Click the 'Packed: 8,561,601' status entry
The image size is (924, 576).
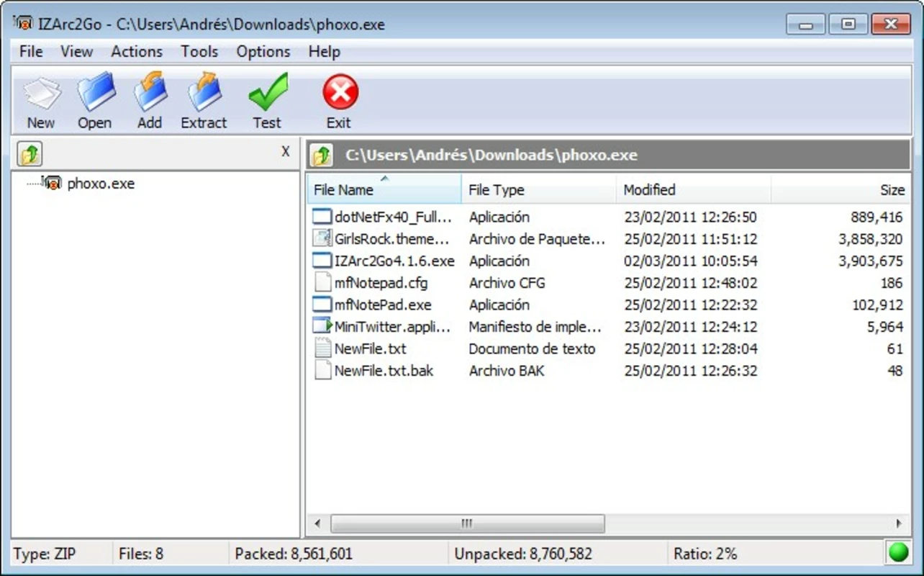tap(294, 554)
